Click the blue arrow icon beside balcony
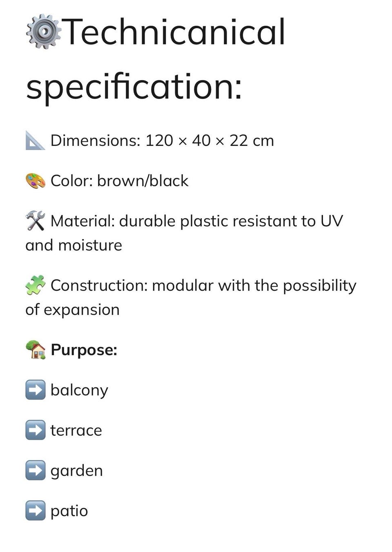This screenshot has height=552, width=392. coord(35,390)
